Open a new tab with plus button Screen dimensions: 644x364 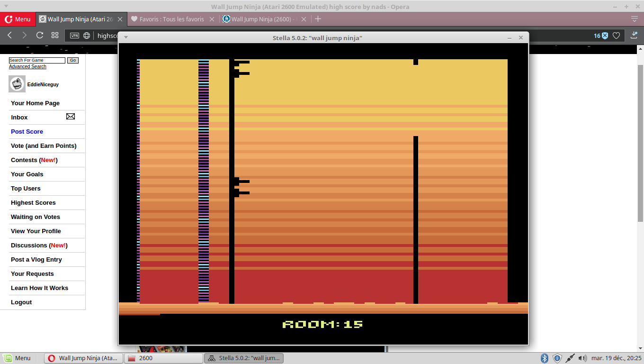pyautogui.click(x=318, y=19)
